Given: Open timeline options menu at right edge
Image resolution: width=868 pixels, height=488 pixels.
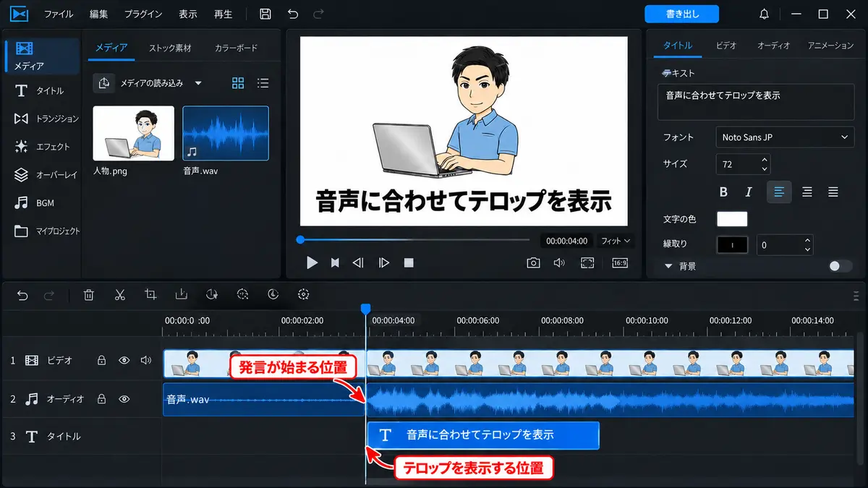Looking at the screenshot, I should (x=856, y=296).
